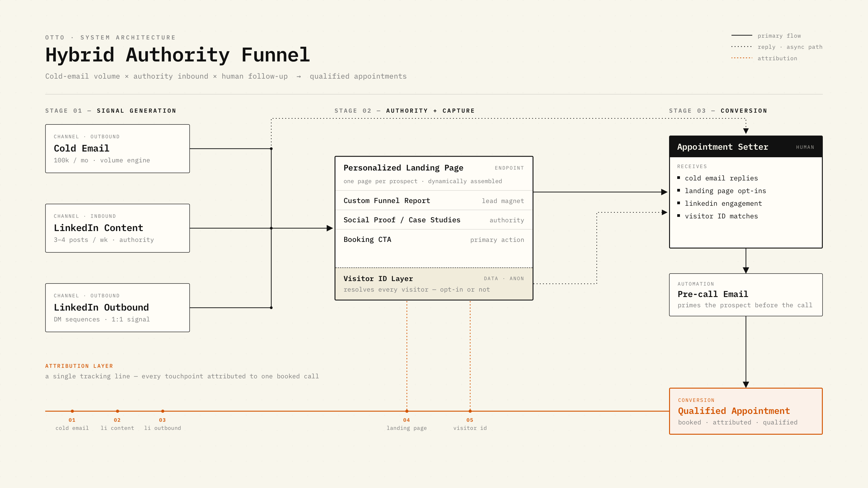The width and height of the screenshot is (868, 488).
Task: Select the Personalized Landing Page heading
Action: tap(403, 168)
